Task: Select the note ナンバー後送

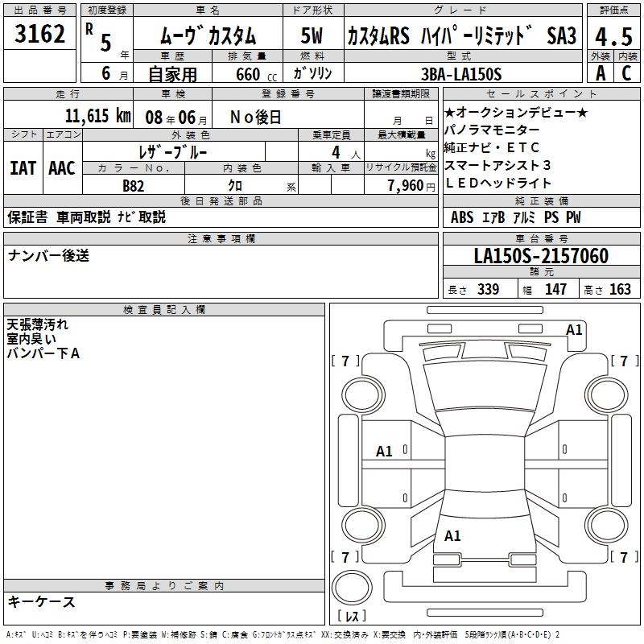Action: pos(48,255)
